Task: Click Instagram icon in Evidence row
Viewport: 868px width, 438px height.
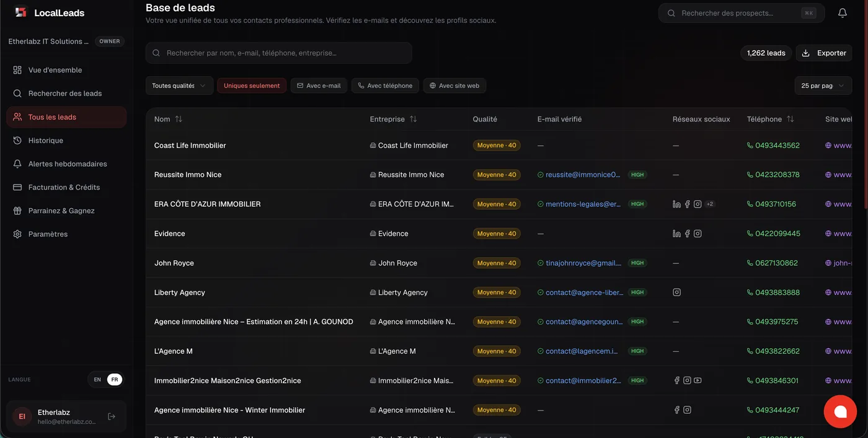Action: [x=697, y=234]
